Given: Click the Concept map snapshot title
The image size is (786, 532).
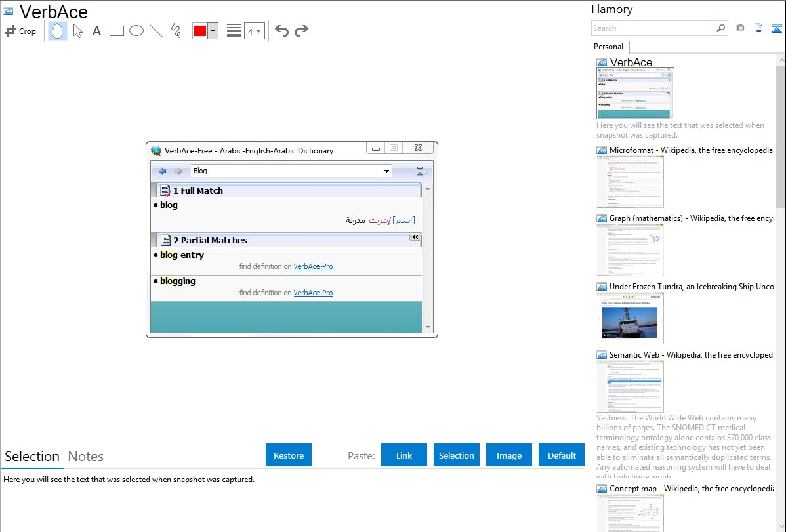Looking at the screenshot, I should coord(692,488).
